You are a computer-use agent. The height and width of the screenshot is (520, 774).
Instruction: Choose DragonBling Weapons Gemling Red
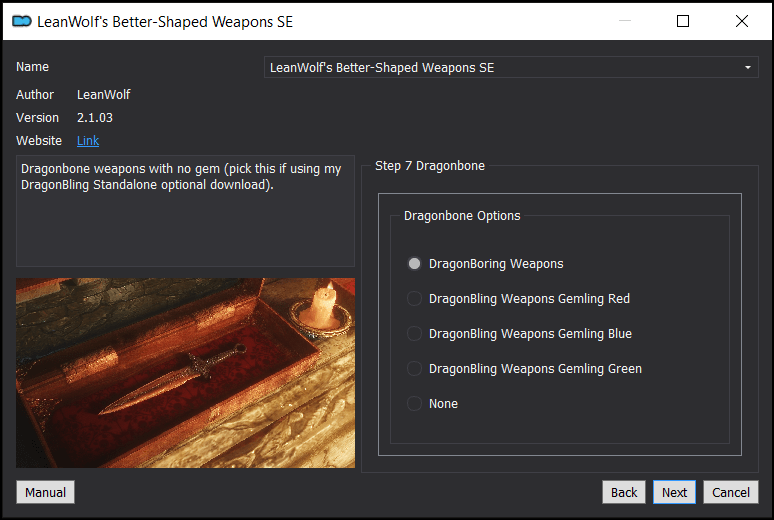tap(518, 299)
